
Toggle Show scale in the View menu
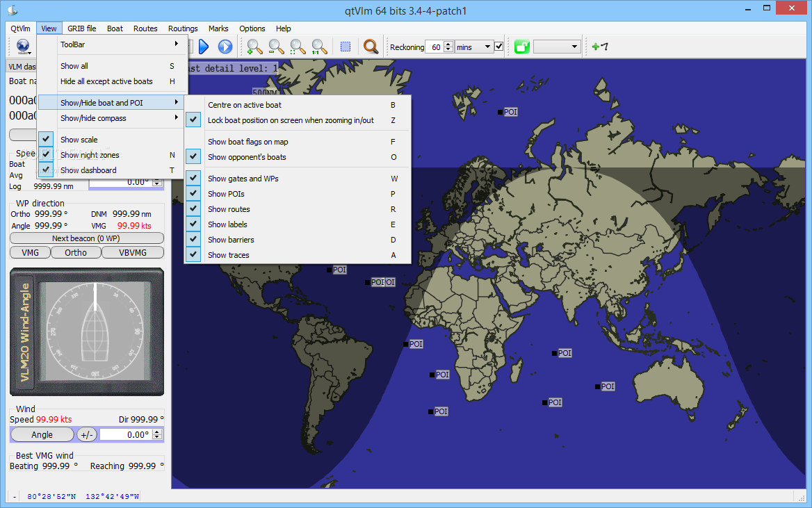point(111,139)
